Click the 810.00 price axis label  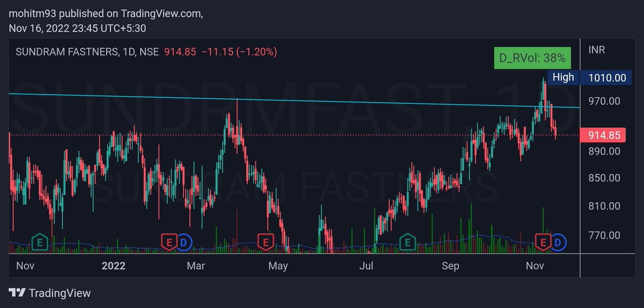tap(604, 206)
